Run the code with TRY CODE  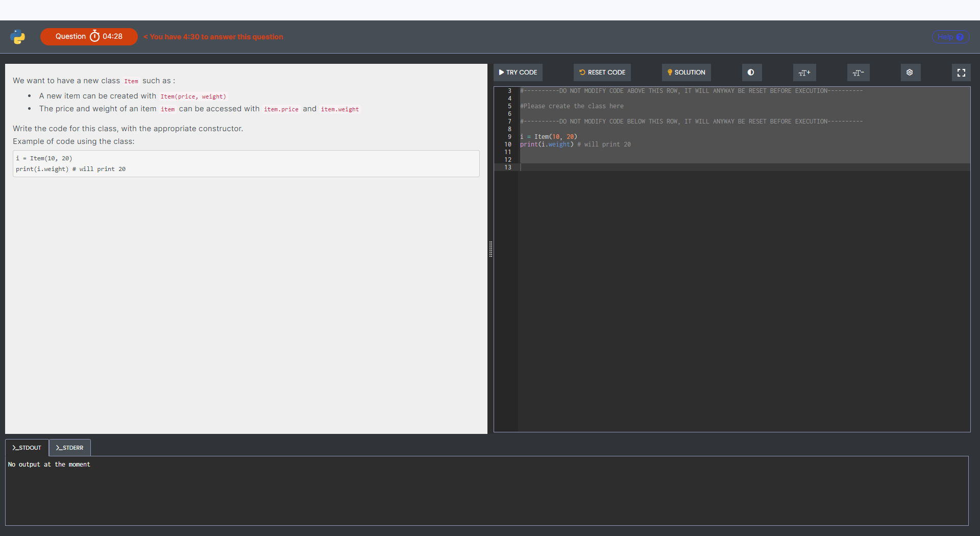pos(518,72)
